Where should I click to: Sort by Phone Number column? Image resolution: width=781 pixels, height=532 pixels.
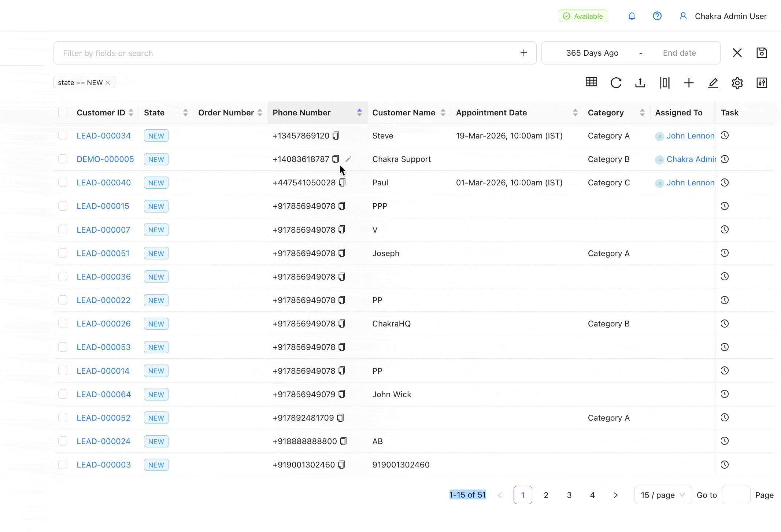pyautogui.click(x=359, y=112)
